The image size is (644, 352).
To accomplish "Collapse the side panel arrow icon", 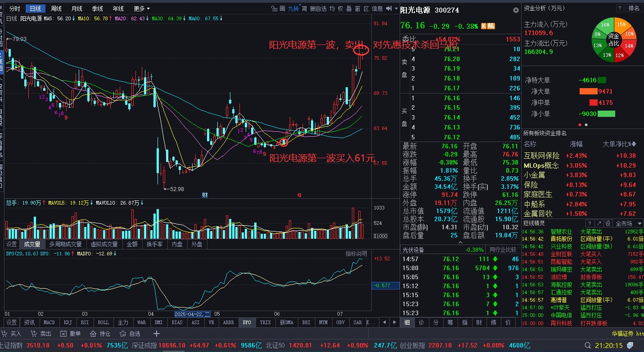I will [389, 9].
